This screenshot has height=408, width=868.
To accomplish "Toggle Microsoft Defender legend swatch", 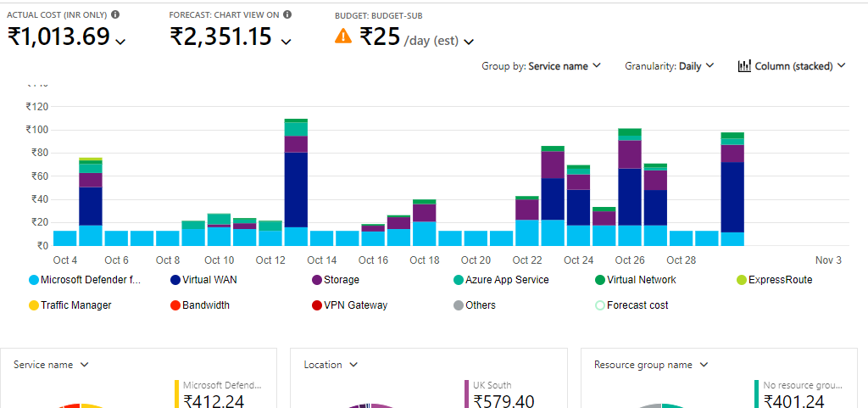I will click(x=34, y=280).
